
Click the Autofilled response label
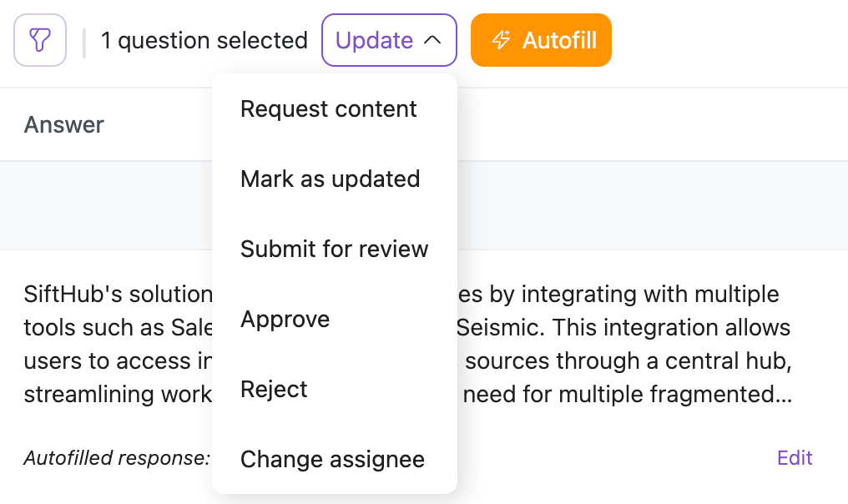pos(116,458)
